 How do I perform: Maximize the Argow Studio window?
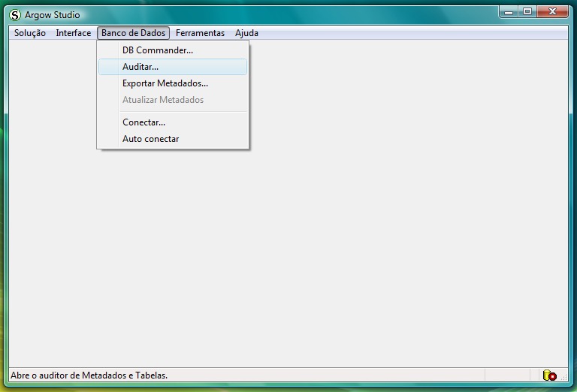click(527, 12)
